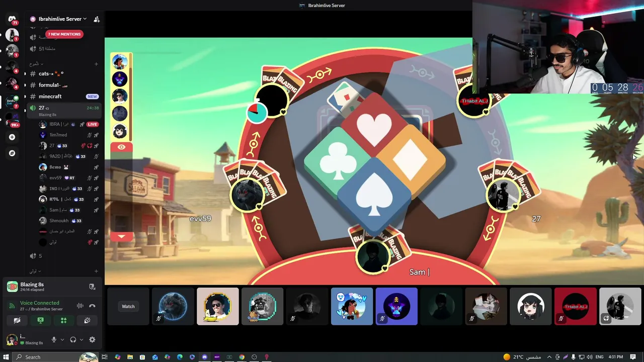Choose the hearts suit in the game
644x362 pixels.
pyautogui.click(x=374, y=127)
